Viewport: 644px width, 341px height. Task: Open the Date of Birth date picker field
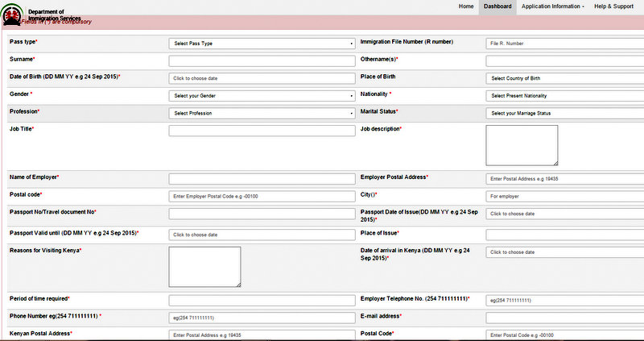point(262,78)
